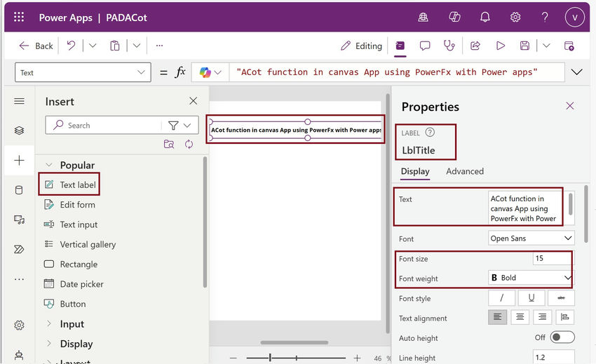Open notifications bell icon

click(x=485, y=18)
